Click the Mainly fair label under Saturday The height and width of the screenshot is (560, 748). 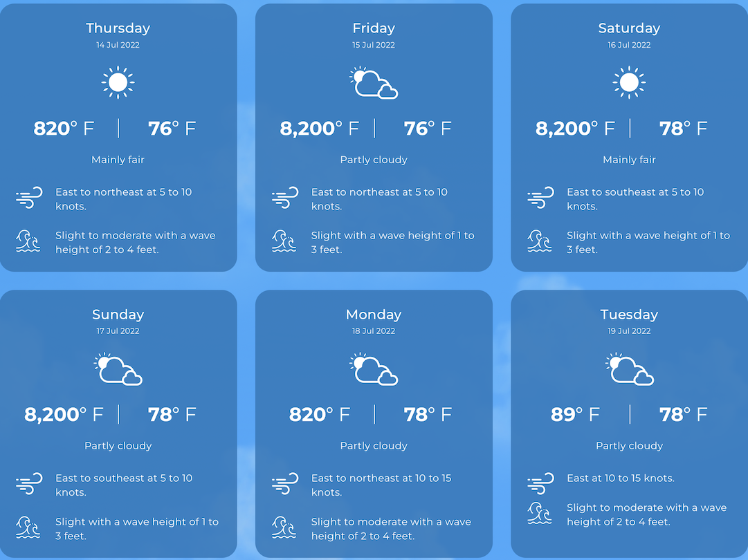click(x=629, y=160)
